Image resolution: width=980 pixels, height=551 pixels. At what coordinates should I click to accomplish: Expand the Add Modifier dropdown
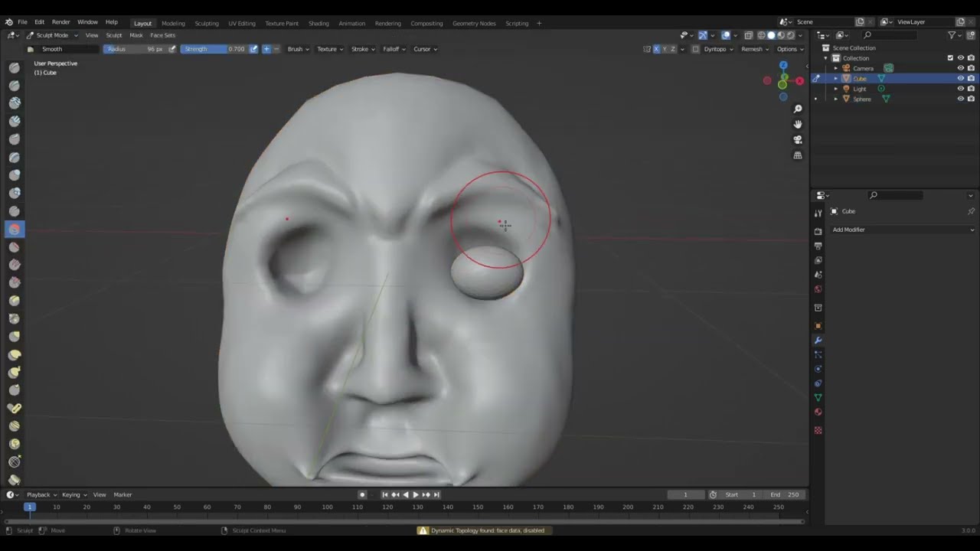(x=903, y=230)
